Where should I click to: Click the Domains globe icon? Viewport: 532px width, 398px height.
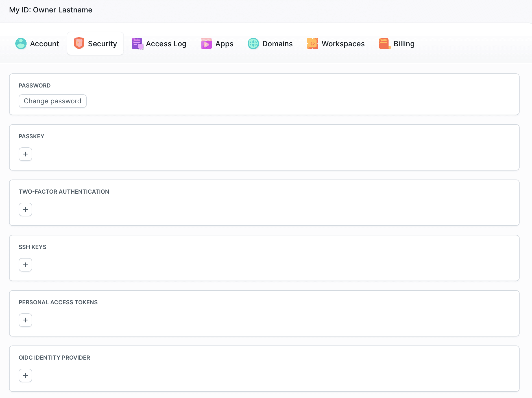253,44
